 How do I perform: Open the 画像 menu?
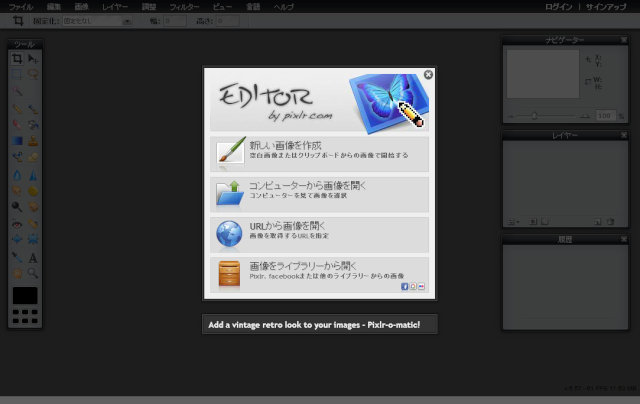tap(81, 7)
